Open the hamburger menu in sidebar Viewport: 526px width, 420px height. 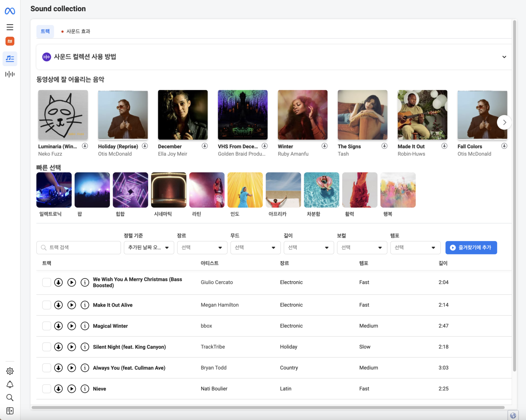[10, 27]
